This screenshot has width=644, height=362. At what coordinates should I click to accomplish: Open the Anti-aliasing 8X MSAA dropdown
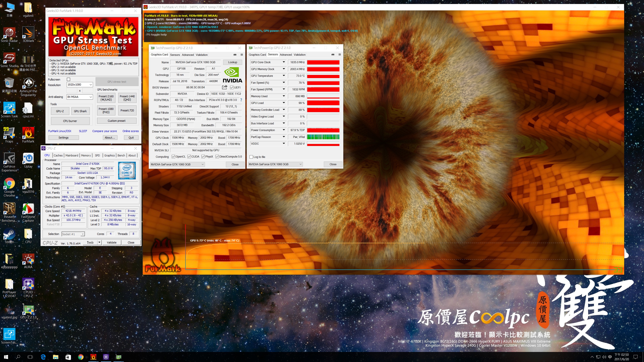point(80,97)
